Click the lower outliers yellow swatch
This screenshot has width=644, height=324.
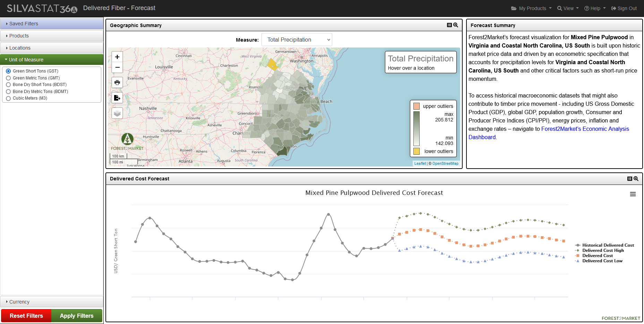point(417,151)
